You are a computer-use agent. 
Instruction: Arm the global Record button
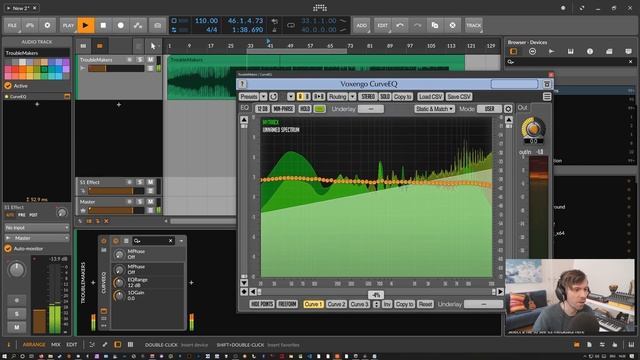pos(121,25)
